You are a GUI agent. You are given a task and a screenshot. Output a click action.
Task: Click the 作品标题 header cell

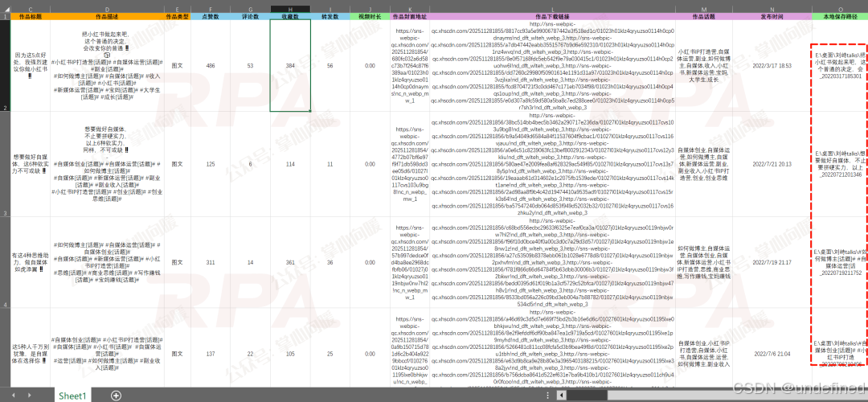[x=30, y=17]
